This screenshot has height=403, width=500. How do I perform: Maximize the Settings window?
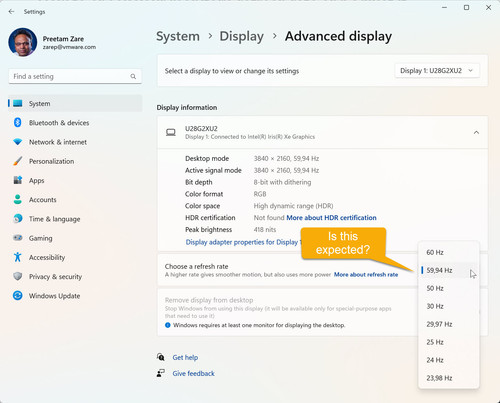tap(466, 8)
